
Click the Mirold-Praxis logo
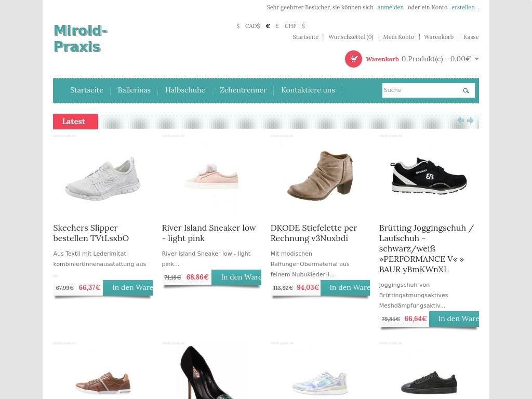click(x=81, y=38)
